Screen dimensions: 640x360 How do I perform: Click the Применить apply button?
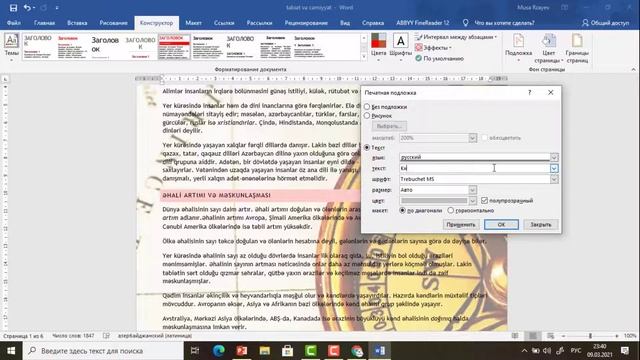tap(461, 224)
